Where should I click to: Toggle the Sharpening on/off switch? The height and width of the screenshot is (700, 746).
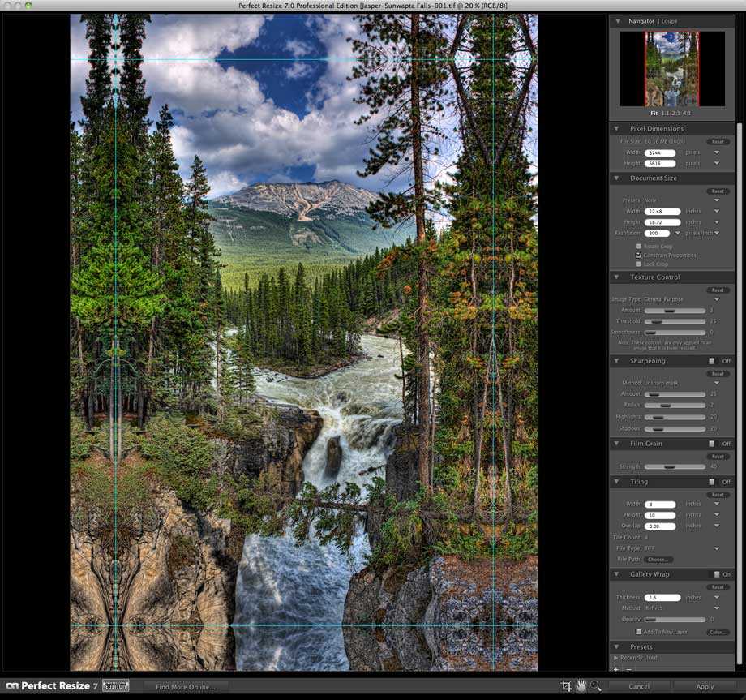(712, 361)
